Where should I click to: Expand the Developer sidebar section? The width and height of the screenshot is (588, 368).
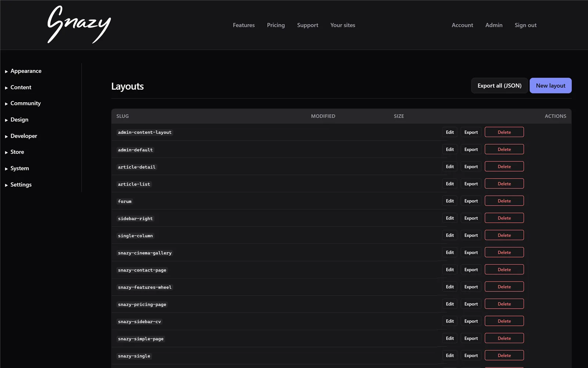coord(21,136)
